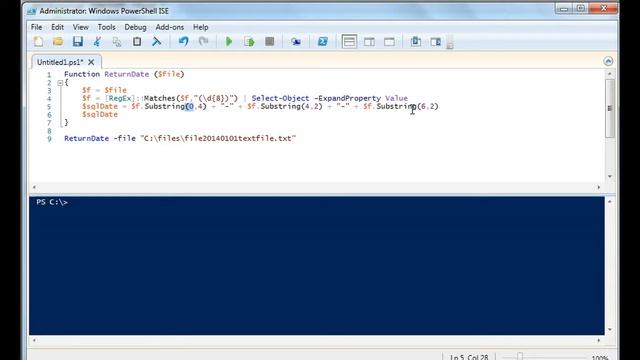This screenshot has height=360, width=640.
Task: Show command add-on toolbar icon
Action: [436, 41]
